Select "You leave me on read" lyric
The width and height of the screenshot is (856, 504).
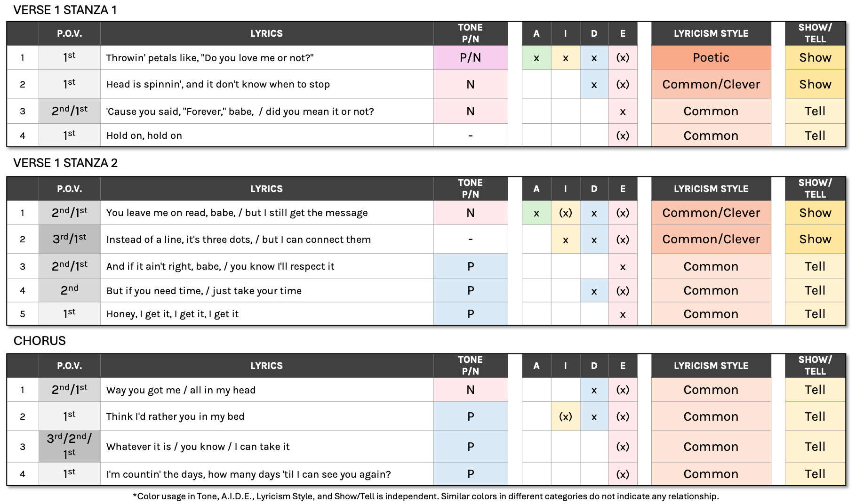click(237, 213)
